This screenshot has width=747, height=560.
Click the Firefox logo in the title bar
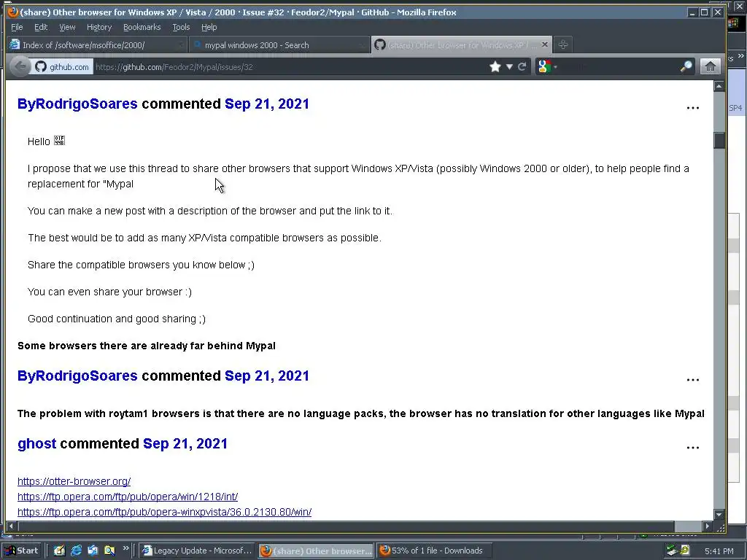pos(13,12)
